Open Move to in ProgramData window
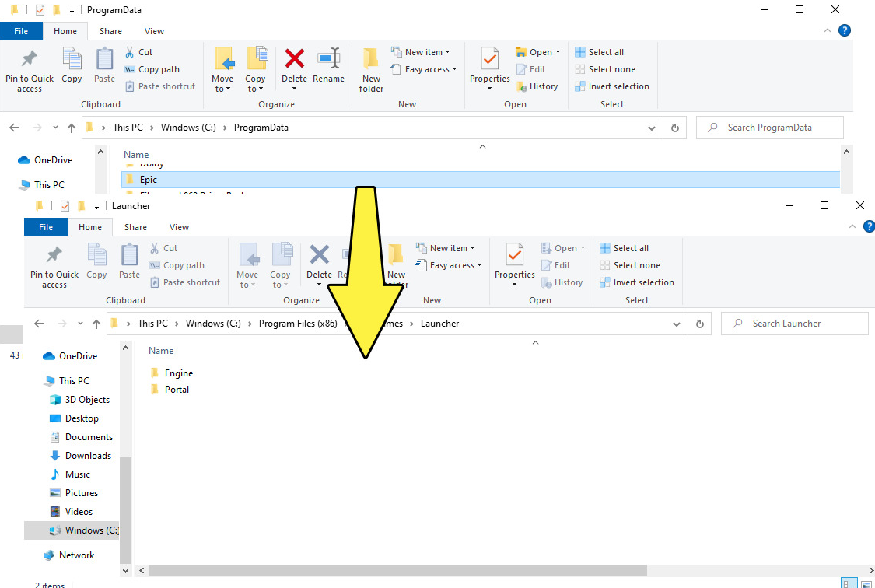The width and height of the screenshot is (875, 588). tap(222, 70)
